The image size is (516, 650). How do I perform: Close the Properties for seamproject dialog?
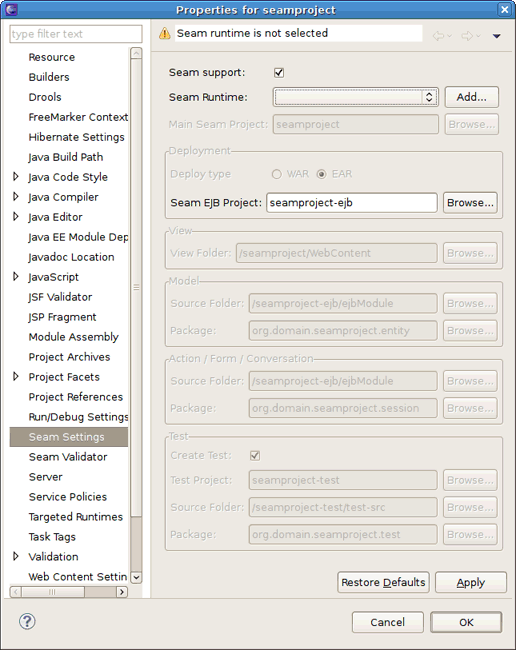pyautogui.click(x=504, y=9)
